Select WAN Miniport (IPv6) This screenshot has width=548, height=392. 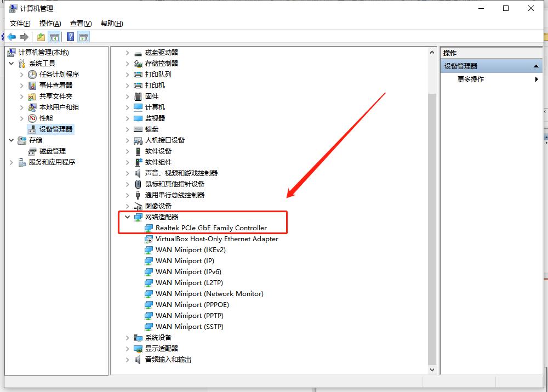[189, 272]
